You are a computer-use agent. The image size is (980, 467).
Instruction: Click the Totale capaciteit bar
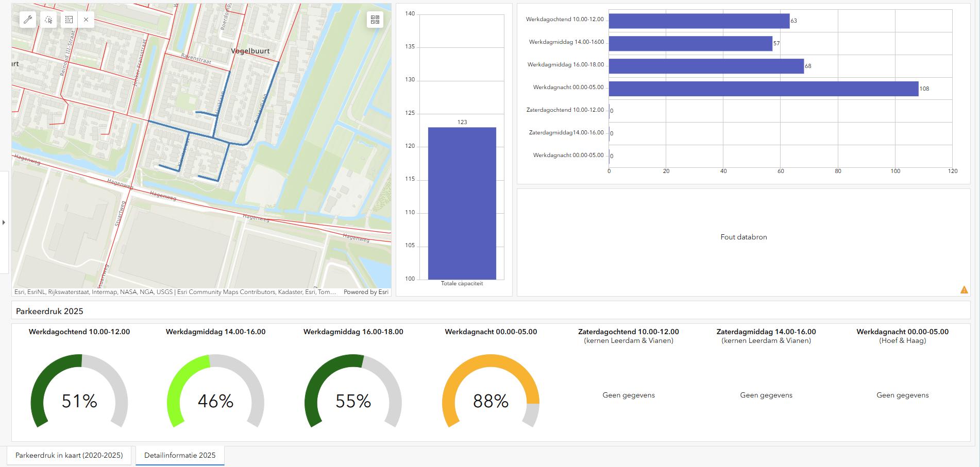[x=462, y=203]
